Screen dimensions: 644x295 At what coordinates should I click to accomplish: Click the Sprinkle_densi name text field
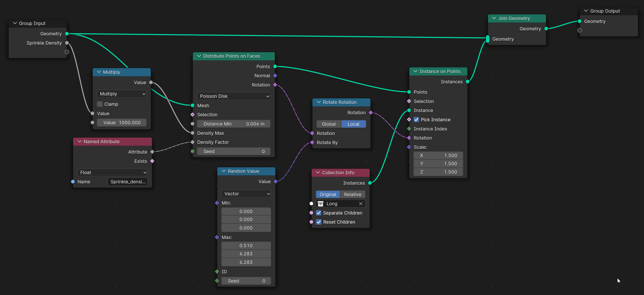[x=128, y=182]
